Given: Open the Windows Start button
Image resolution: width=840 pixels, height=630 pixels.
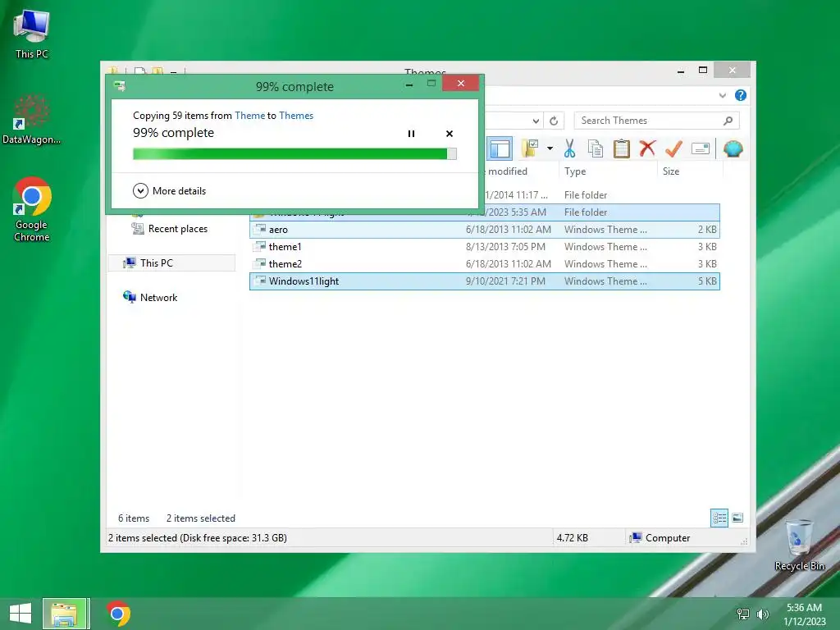Looking at the screenshot, I should tap(21, 614).
